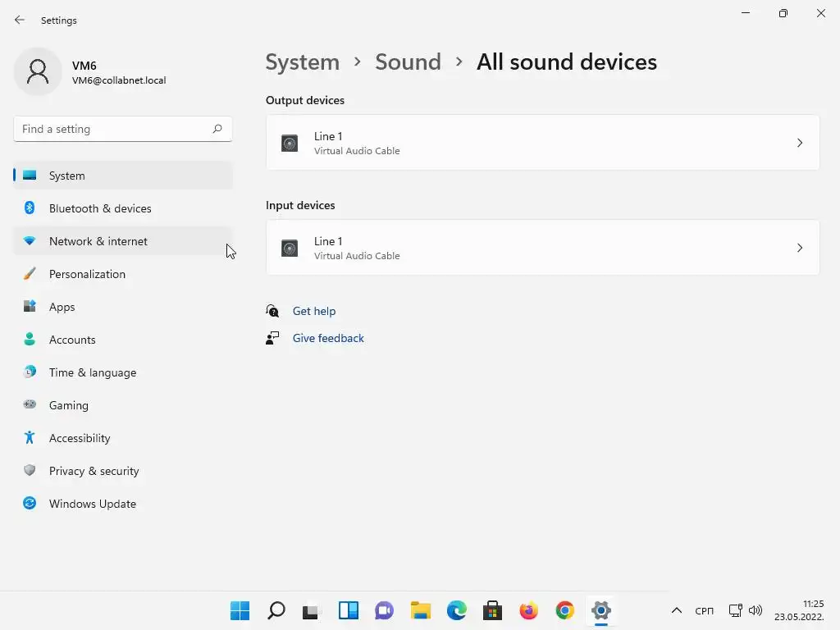Select the Gaming controller icon
The image size is (840, 630).
[x=30, y=405]
